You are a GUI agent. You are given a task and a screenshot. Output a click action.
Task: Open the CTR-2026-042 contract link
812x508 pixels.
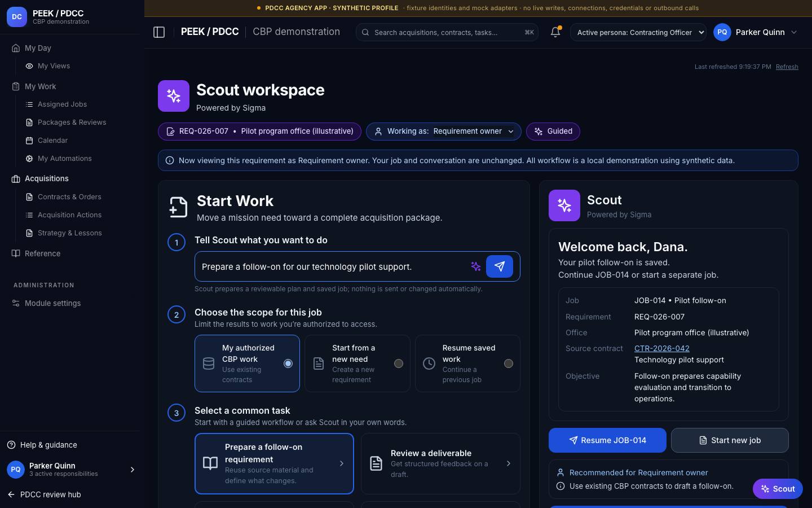(662, 348)
